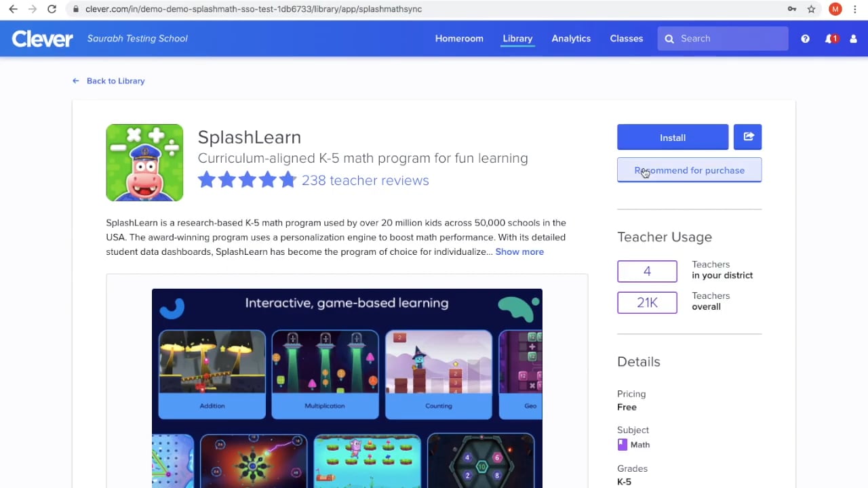Click the 21K teachers overall box
Image resolution: width=868 pixels, height=488 pixels.
pos(647,302)
